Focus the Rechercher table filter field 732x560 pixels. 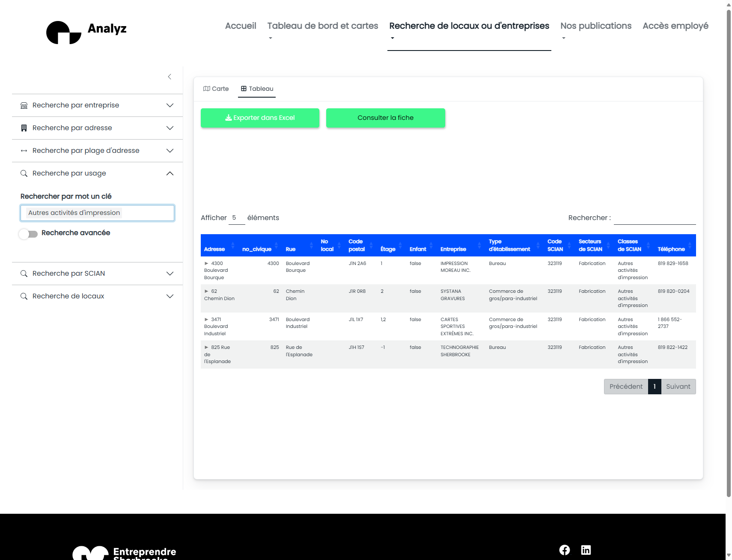click(x=655, y=218)
